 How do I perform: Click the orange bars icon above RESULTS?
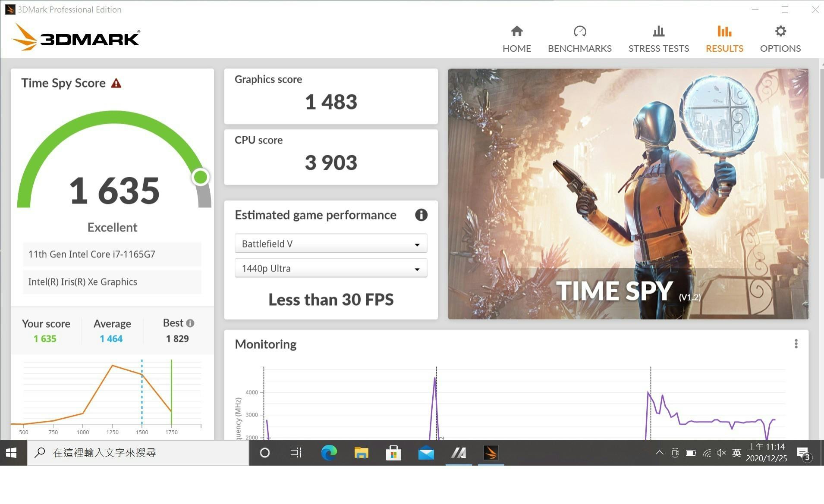(724, 31)
